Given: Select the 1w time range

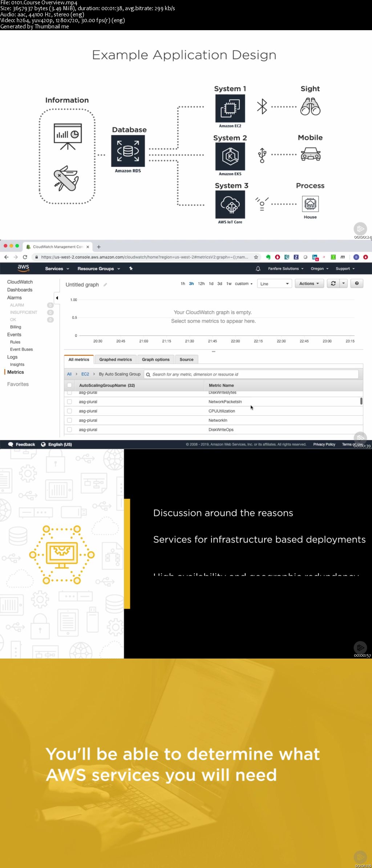Looking at the screenshot, I should 229,284.
